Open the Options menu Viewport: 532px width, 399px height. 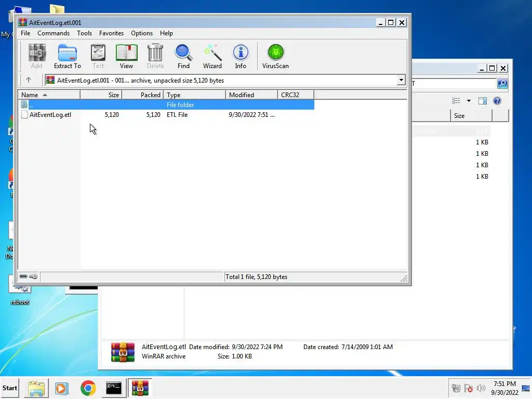click(x=142, y=33)
